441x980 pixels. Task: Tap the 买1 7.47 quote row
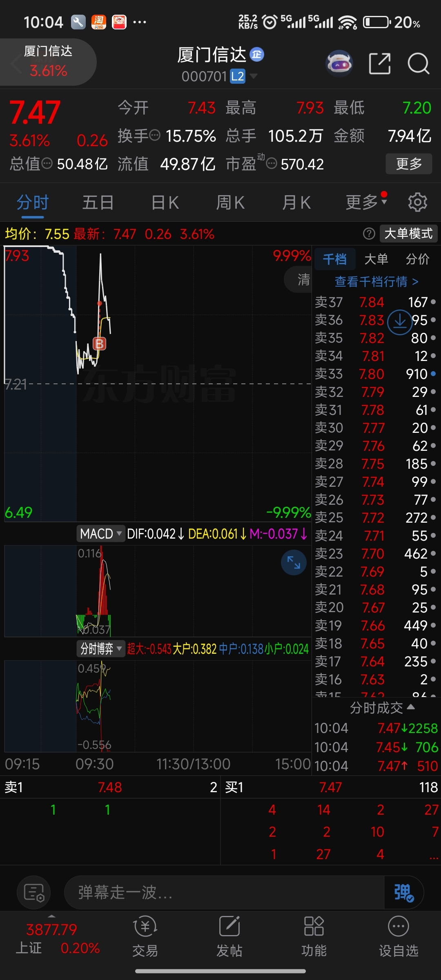[331, 787]
